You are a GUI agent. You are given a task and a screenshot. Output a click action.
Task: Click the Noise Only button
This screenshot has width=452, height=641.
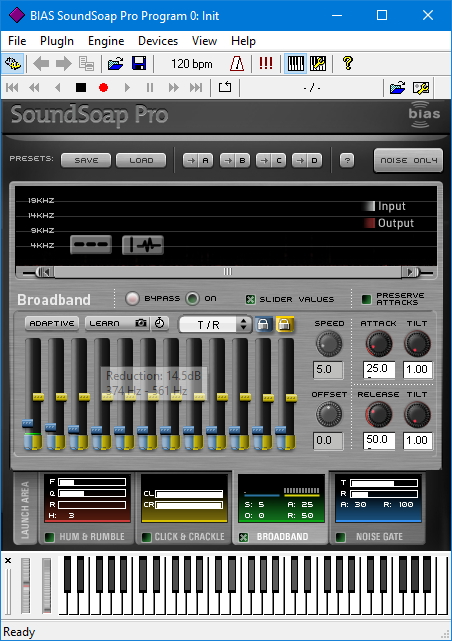click(x=408, y=161)
